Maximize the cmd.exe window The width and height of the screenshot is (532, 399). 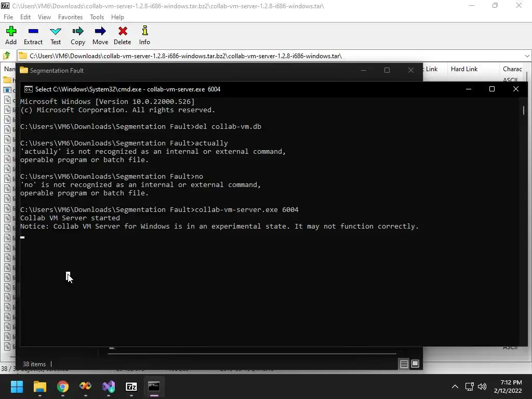pyautogui.click(x=492, y=89)
